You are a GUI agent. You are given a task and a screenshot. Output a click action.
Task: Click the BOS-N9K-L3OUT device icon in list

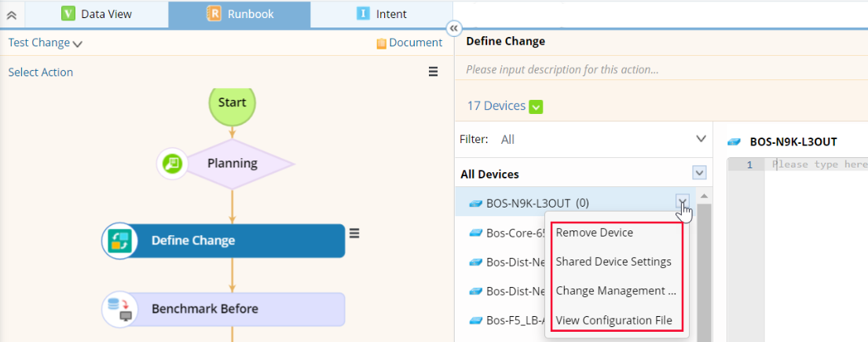click(x=475, y=204)
